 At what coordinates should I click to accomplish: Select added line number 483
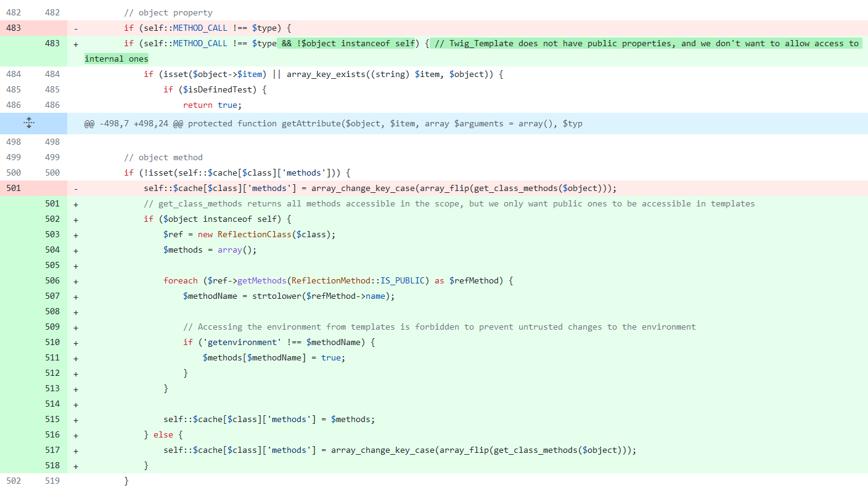tap(52, 43)
